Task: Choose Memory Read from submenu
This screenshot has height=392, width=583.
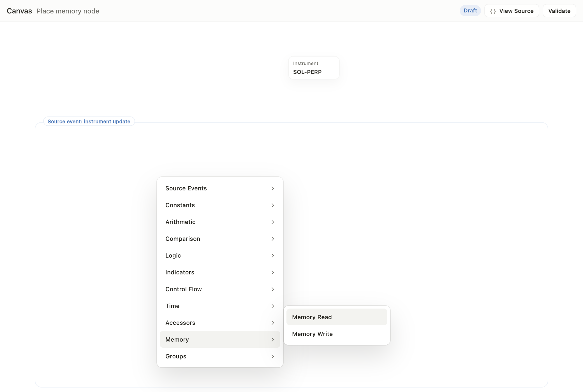Action: point(337,317)
